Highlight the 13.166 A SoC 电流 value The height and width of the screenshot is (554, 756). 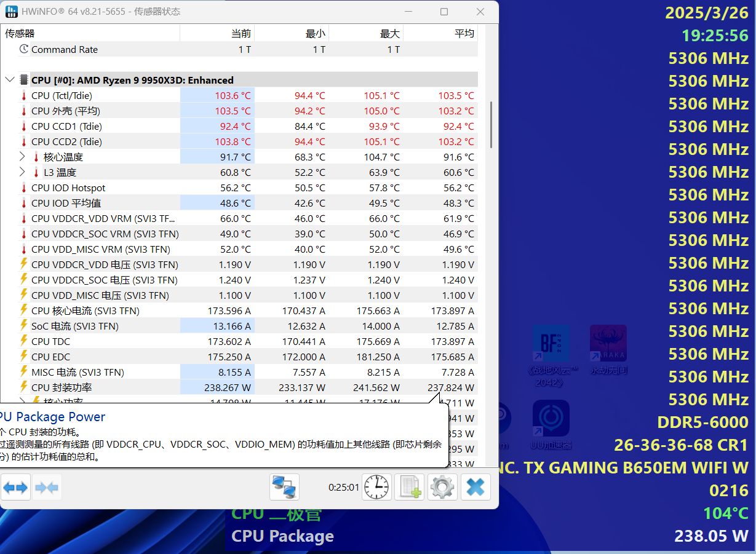234,326
